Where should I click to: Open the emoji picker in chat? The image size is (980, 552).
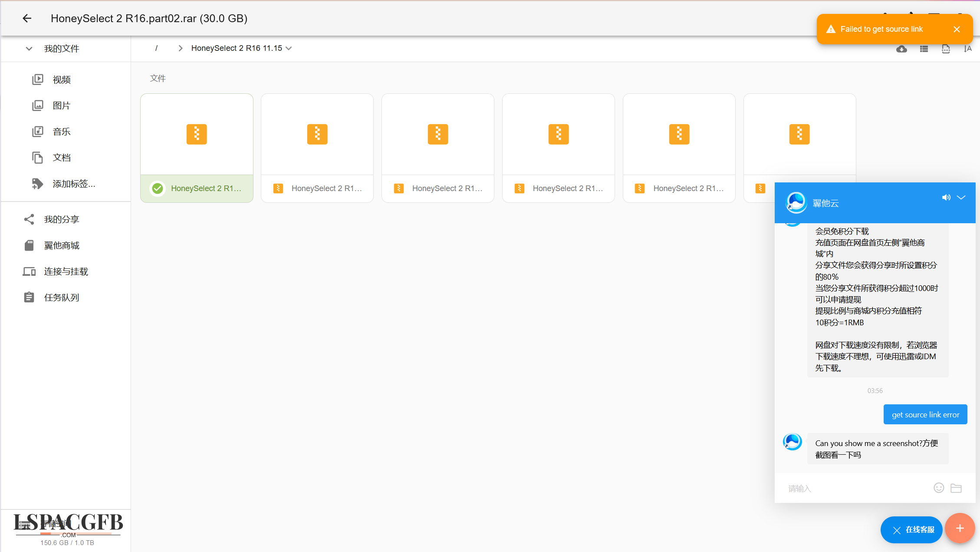pyautogui.click(x=938, y=488)
